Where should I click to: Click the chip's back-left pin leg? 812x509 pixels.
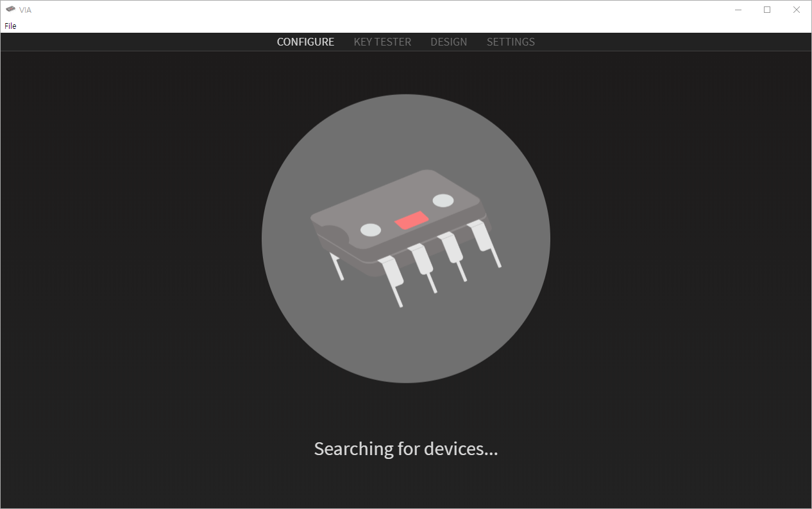coord(337,266)
